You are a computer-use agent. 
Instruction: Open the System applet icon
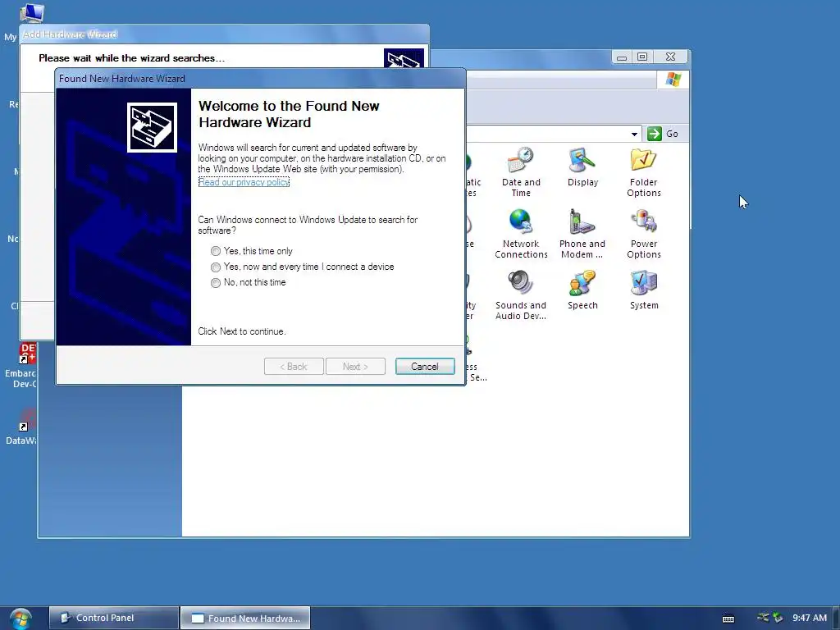point(643,290)
